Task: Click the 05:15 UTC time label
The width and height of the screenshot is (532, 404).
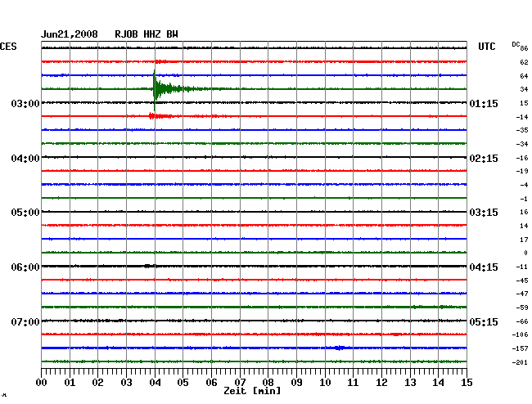Action: pyautogui.click(x=484, y=321)
